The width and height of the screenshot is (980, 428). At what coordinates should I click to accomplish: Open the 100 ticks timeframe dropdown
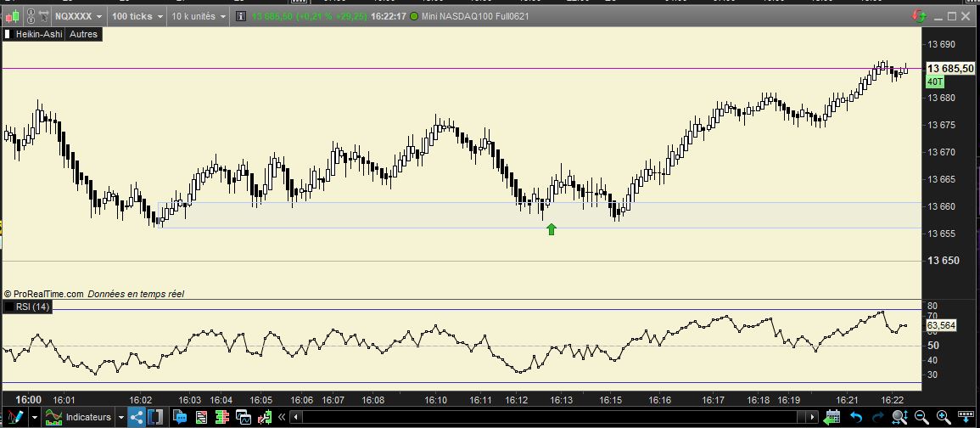coord(137,16)
